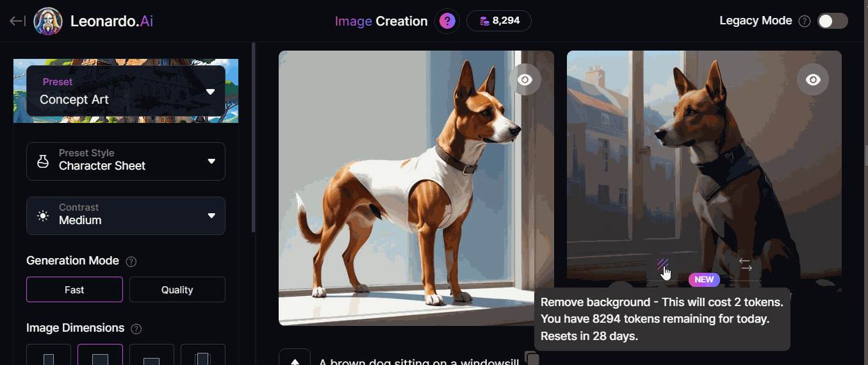Click the help icon beside Generation Mode

tap(131, 261)
